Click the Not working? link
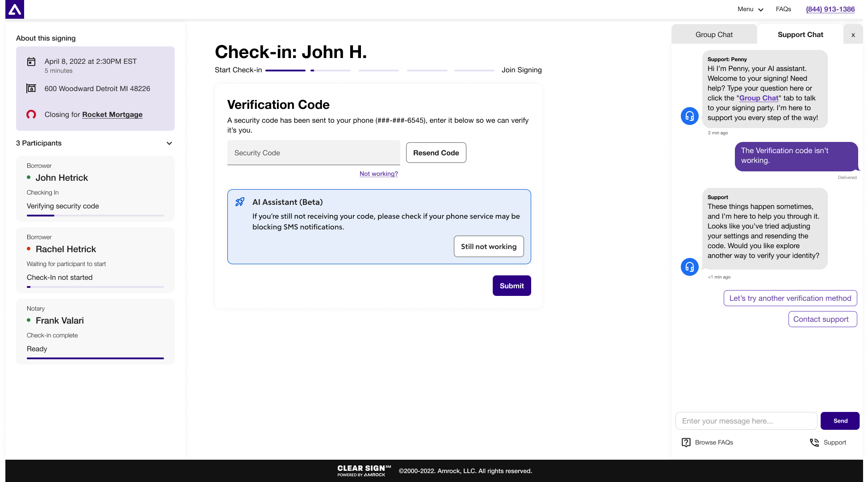Screen dimensions: 868x482 pos(378,173)
